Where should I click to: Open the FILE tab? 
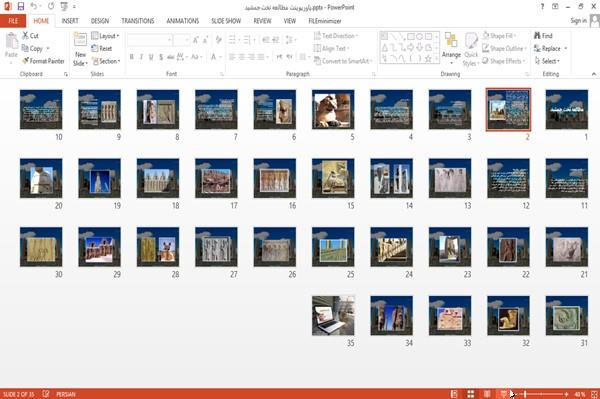point(13,21)
